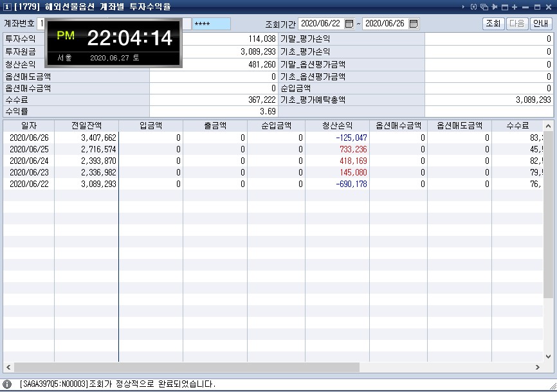Click the 조회 search button

click(493, 24)
